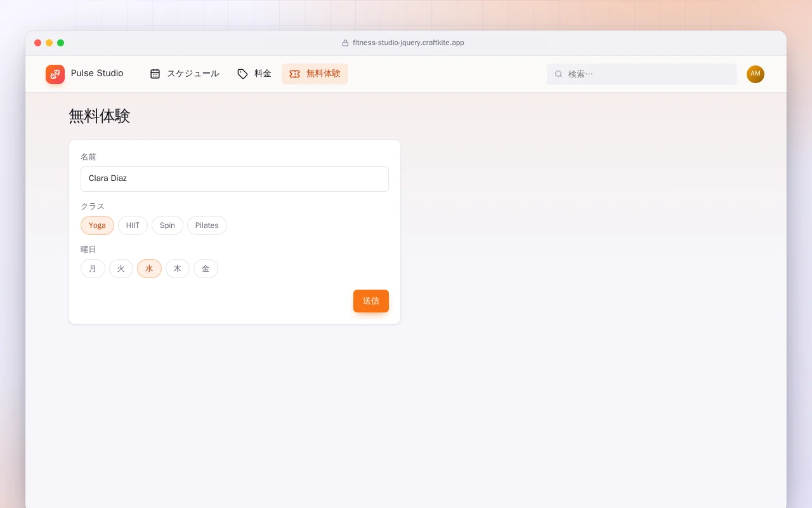Select the Pilates class chip
The image size is (812, 508).
pyautogui.click(x=207, y=225)
